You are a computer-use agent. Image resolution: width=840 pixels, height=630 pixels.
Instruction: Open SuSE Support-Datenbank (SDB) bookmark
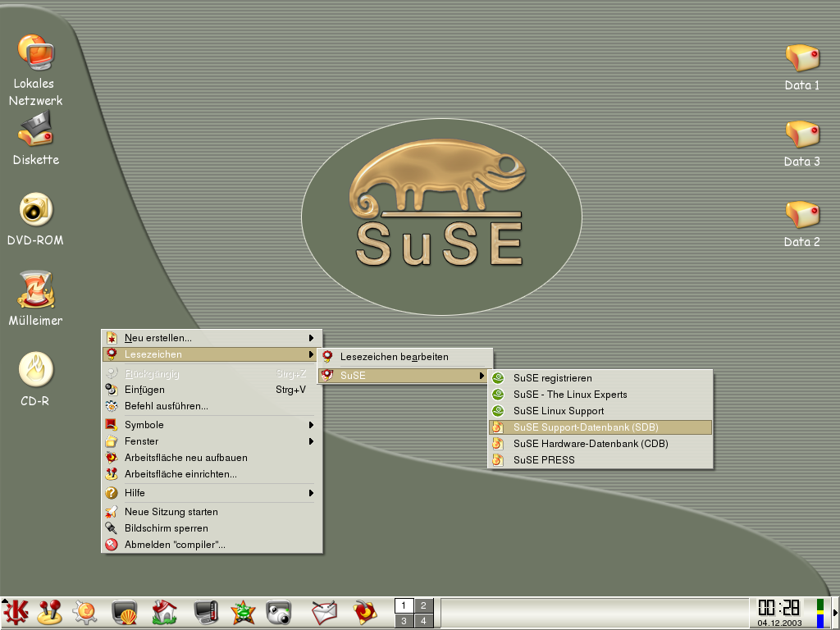point(600,427)
